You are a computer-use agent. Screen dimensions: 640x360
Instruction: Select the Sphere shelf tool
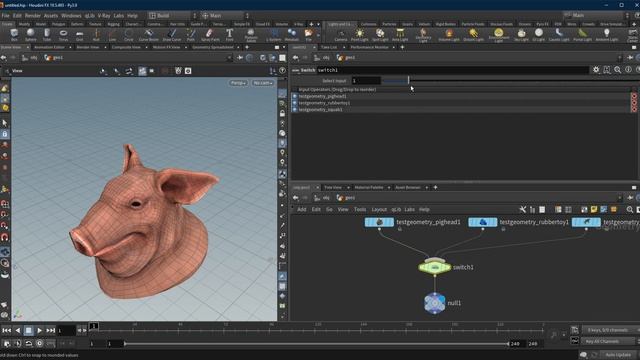[31, 35]
